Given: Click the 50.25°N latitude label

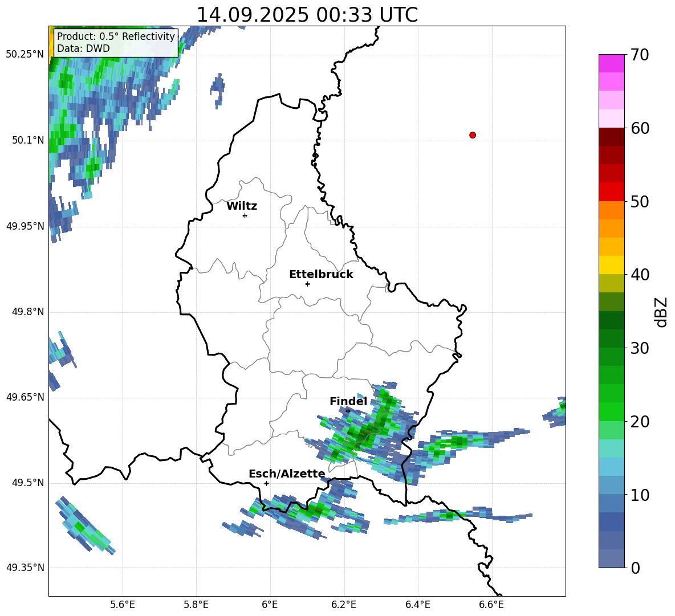Looking at the screenshot, I should point(25,55).
